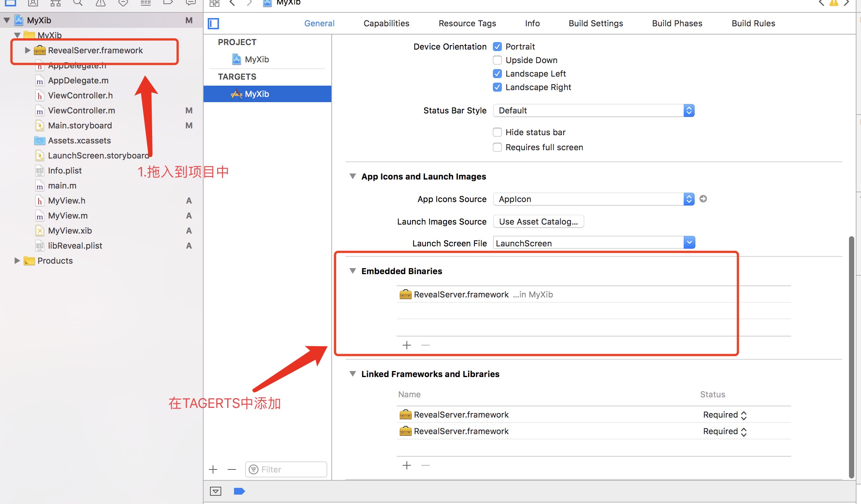Open the Test navigator diamond icon

click(123, 3)
